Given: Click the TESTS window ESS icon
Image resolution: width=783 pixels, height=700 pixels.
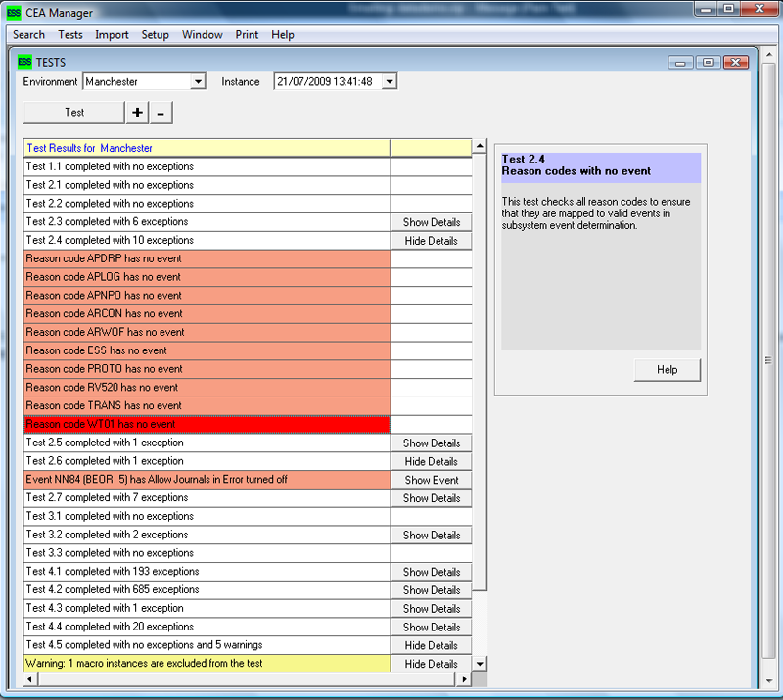Looking at the screenshot, I should [24, 62].
